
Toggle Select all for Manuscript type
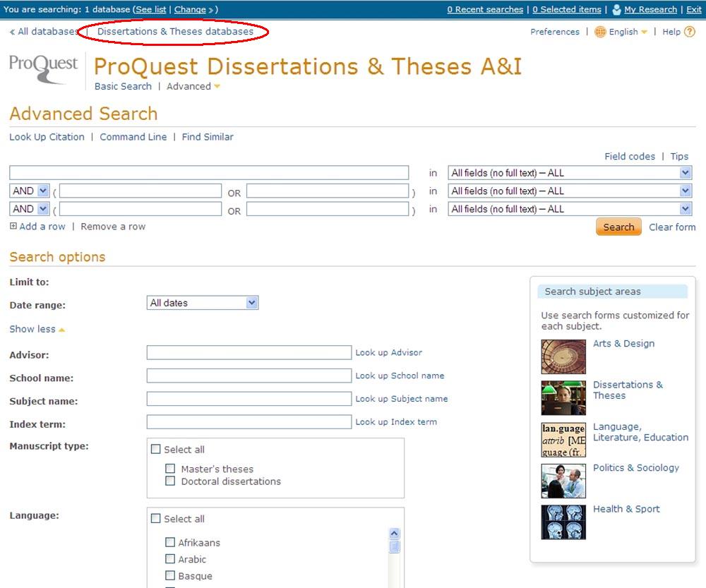point(156,449)
